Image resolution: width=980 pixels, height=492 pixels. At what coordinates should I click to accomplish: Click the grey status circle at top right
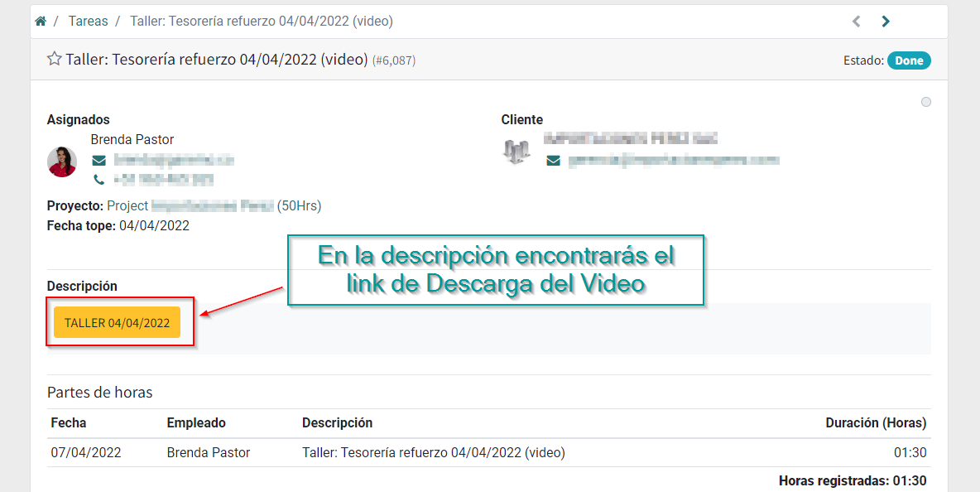pyautogui.click(x=926, y=102)
